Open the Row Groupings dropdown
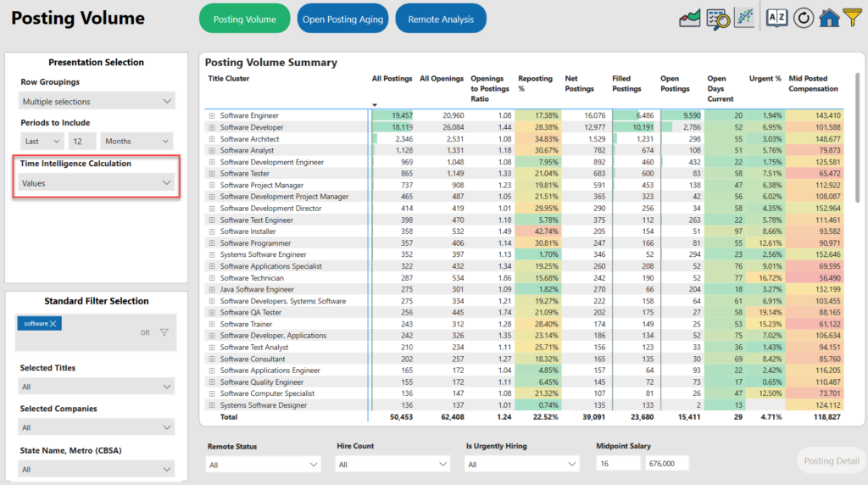The image size is (868, 485). click(97, 102)
